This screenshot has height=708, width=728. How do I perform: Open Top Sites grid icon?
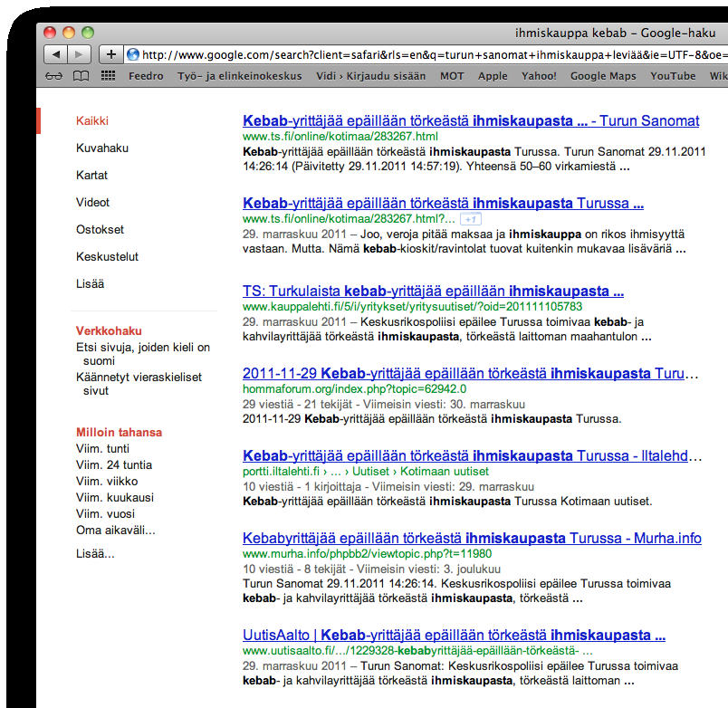pyautogui.click(x=108, y=76)
